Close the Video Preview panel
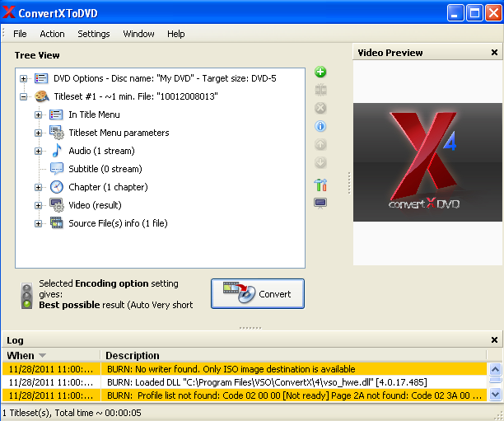 tap(494, 53)
